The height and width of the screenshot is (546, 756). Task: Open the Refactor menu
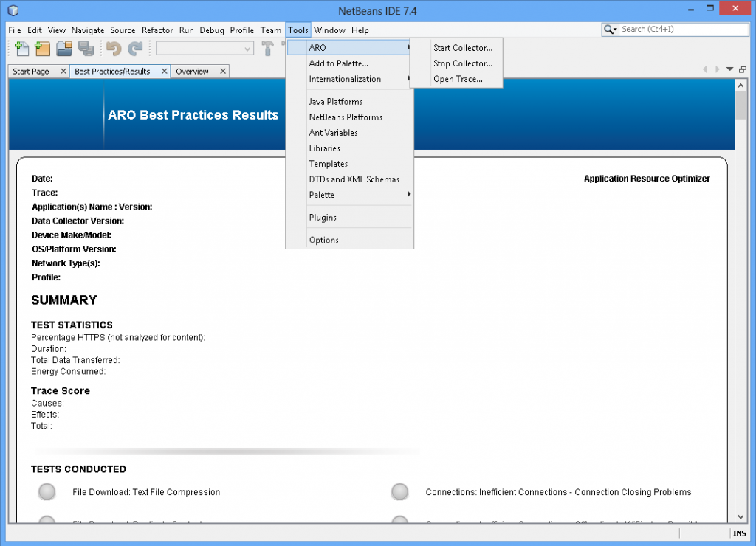point(157,30)
